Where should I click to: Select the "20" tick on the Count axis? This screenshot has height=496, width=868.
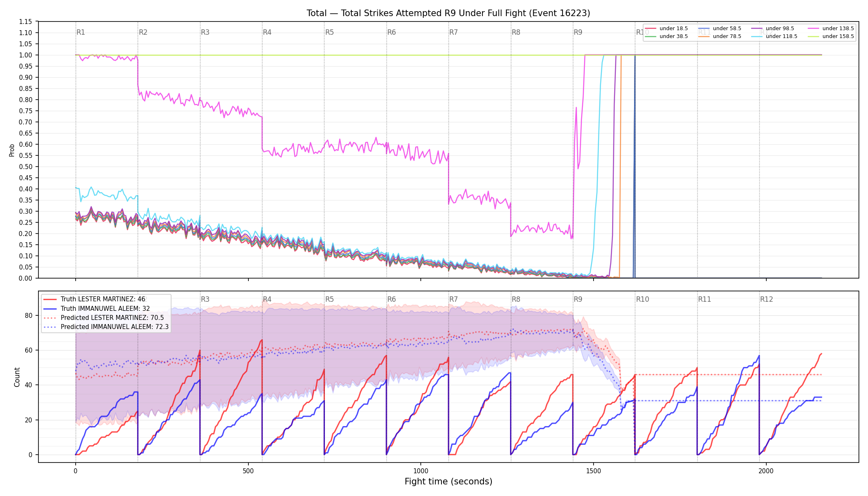click(x=29, y=420)
